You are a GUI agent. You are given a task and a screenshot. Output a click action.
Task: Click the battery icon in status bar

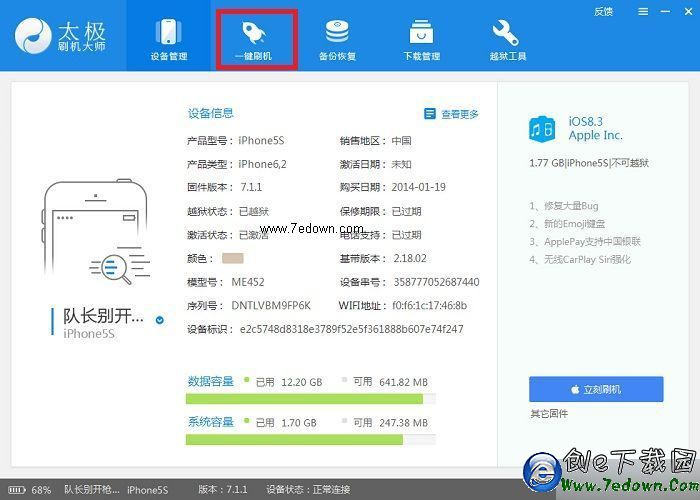[17, 490]
